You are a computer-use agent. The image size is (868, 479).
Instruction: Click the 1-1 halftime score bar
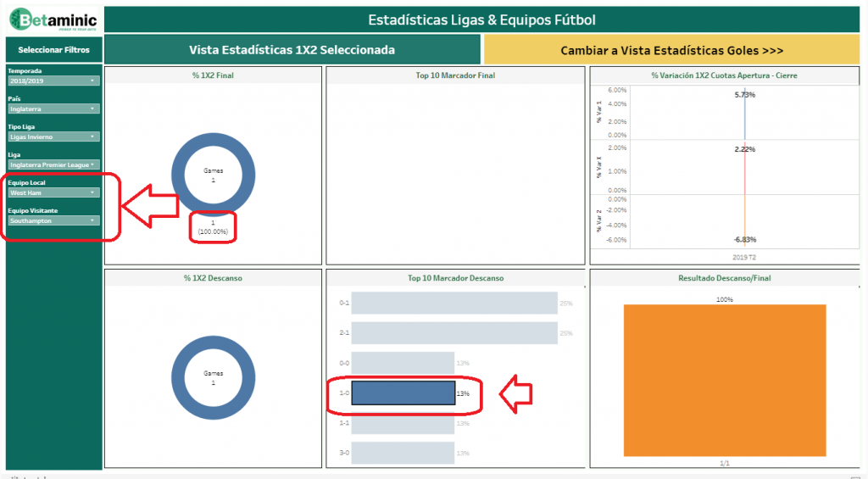pos(403,423)
